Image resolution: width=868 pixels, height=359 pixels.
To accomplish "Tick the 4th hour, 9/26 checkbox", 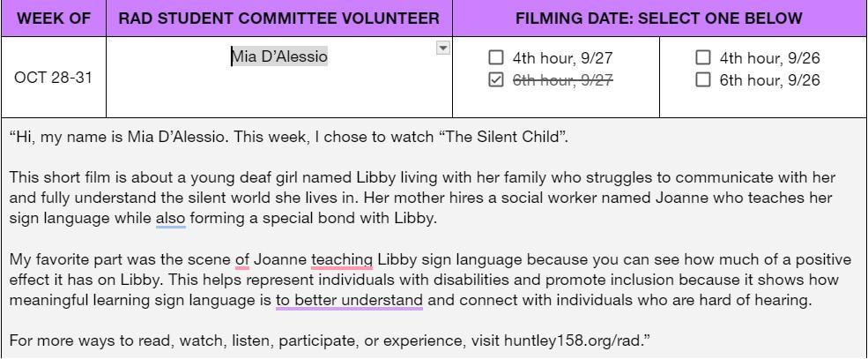I will click(703, 58).
